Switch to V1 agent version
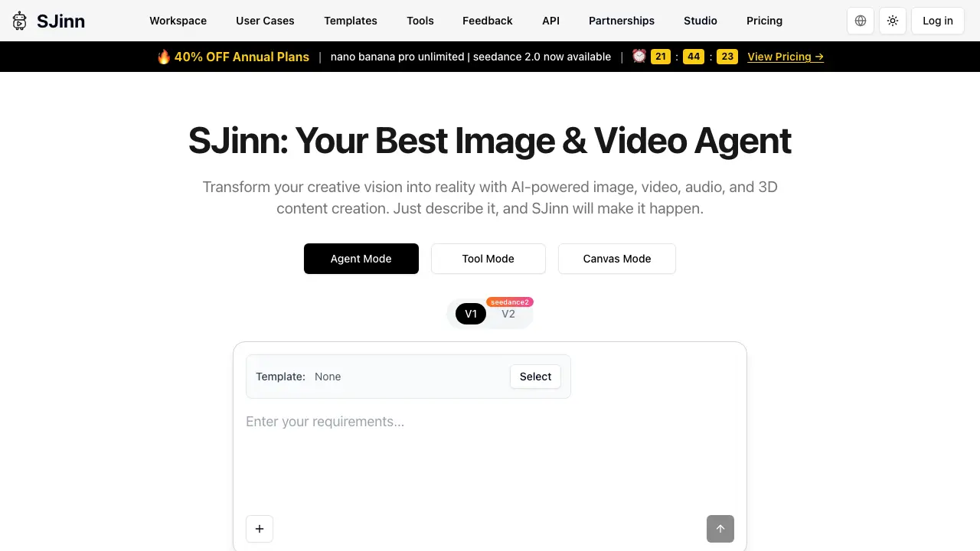The height and width of the screenshot is (551, 980). [x=471, y=314]
